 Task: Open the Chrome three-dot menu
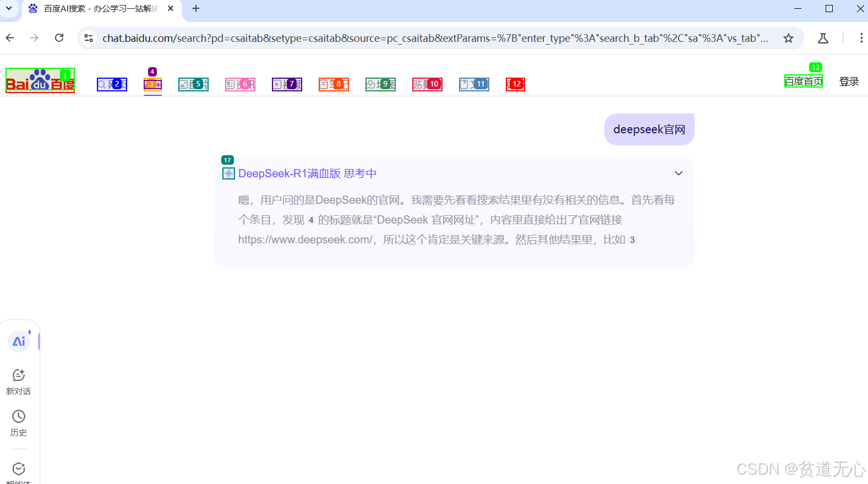point(861,38)
